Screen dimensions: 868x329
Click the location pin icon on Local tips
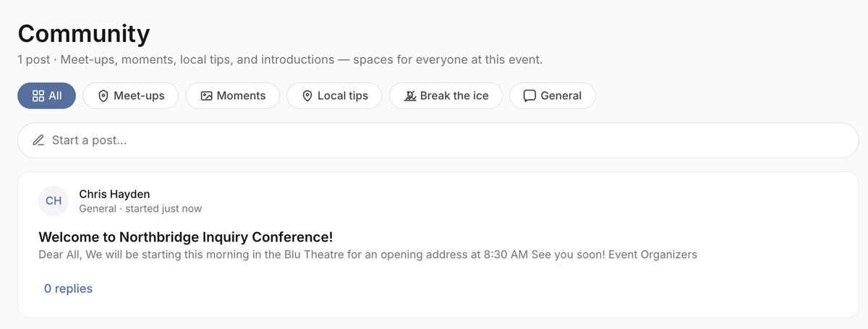tap(307, 95)
